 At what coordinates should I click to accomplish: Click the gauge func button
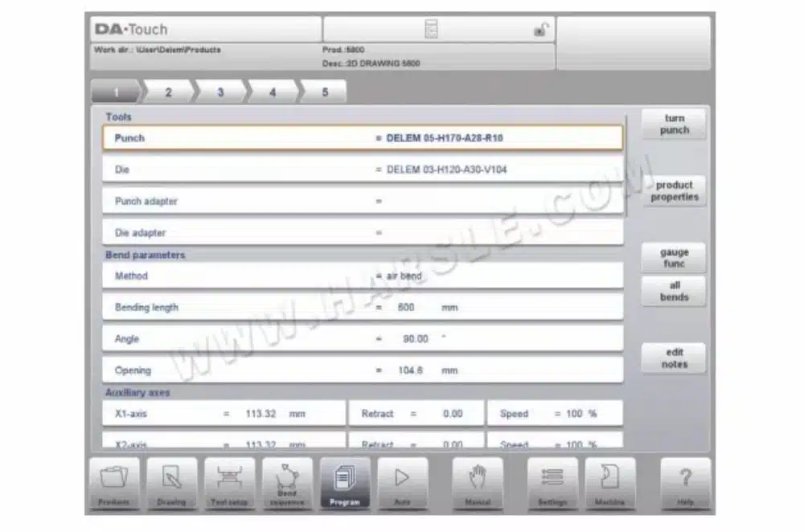point(674,258)
